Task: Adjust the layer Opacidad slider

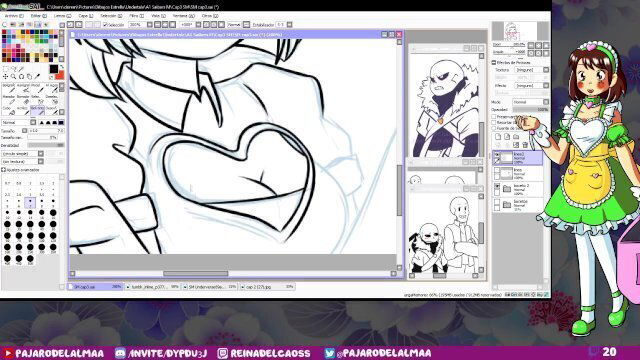Action: click(530, 109)
